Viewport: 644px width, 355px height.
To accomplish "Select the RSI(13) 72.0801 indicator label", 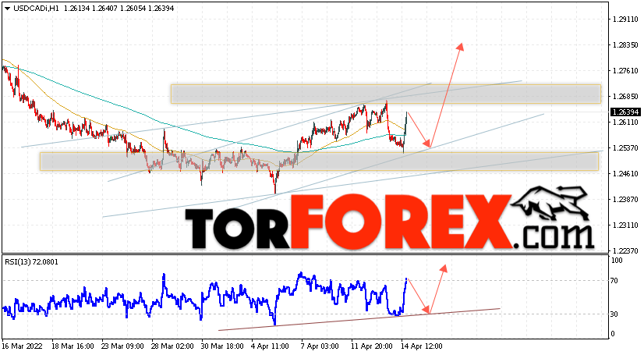I will tap(32, 261).
